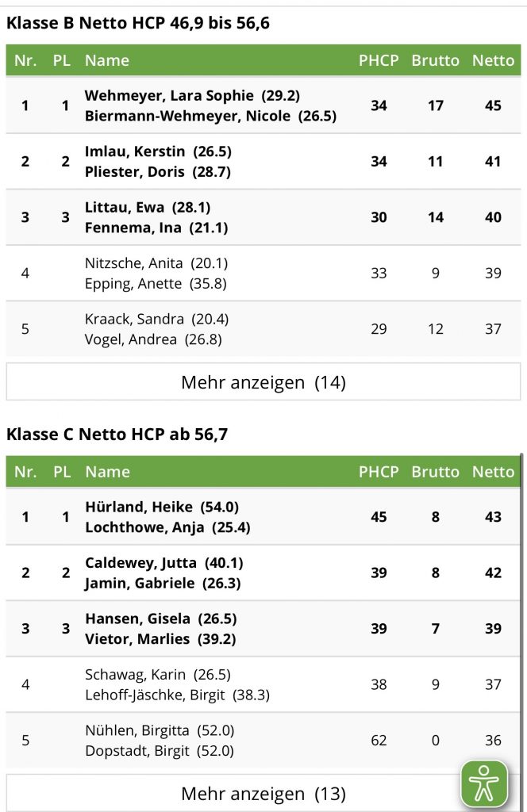Click Klasse C Brutto column header
Screen dimensions: 527x812
(x=435, y=471)
